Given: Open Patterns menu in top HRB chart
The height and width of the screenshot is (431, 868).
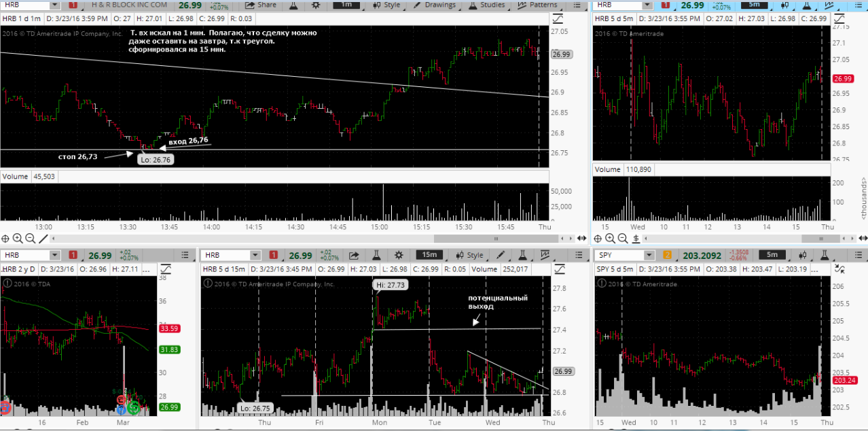Looking at the screenshot, I should click(537, 5).
